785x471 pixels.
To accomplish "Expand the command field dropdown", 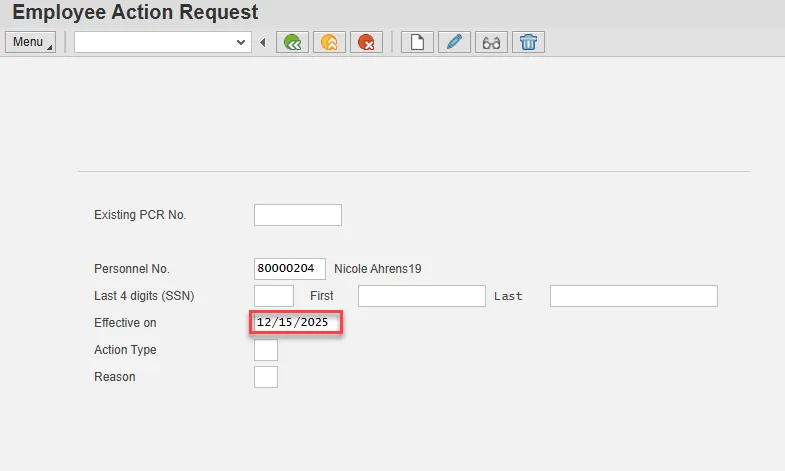I will [x=241, y=43].
